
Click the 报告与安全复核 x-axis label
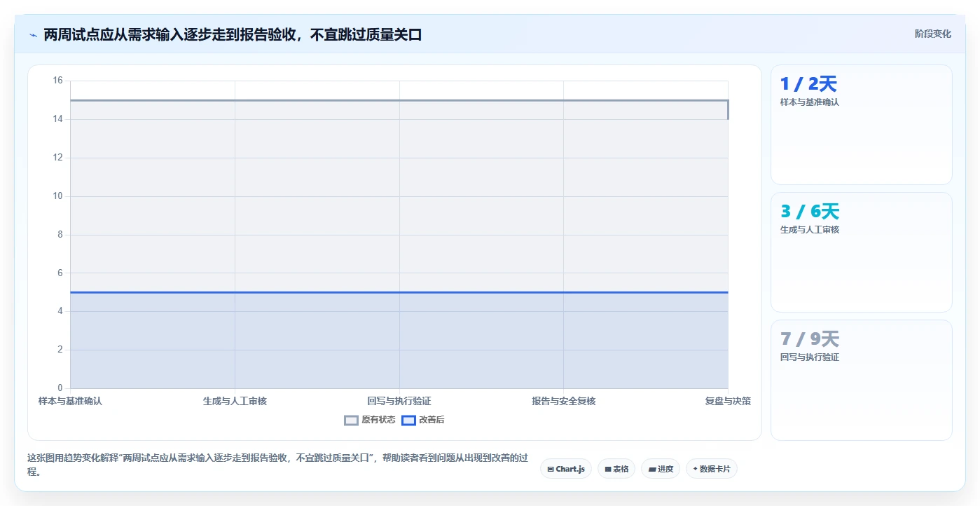point(564,401)
